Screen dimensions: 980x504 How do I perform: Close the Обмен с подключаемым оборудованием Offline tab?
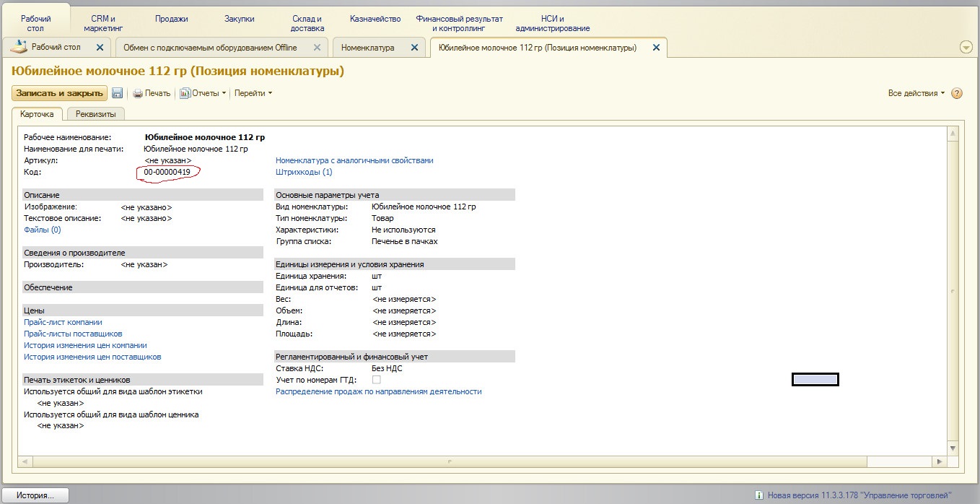point(316,48)
